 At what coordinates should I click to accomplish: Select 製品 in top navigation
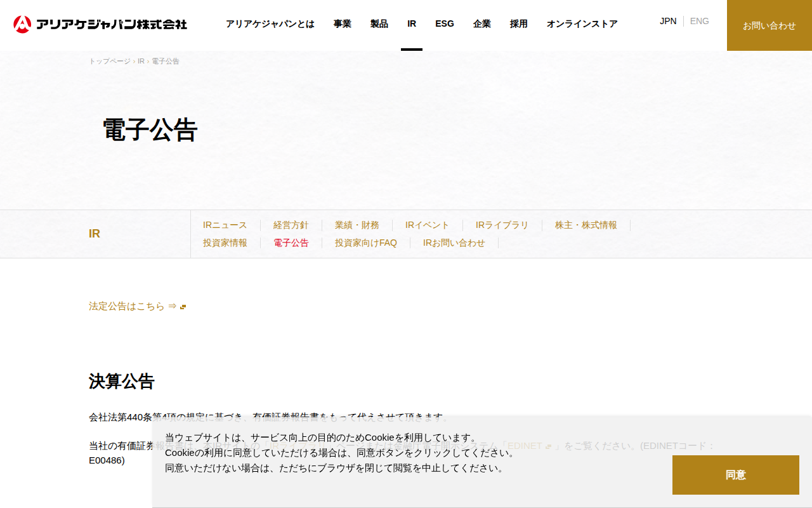click(x=379, y=23)
